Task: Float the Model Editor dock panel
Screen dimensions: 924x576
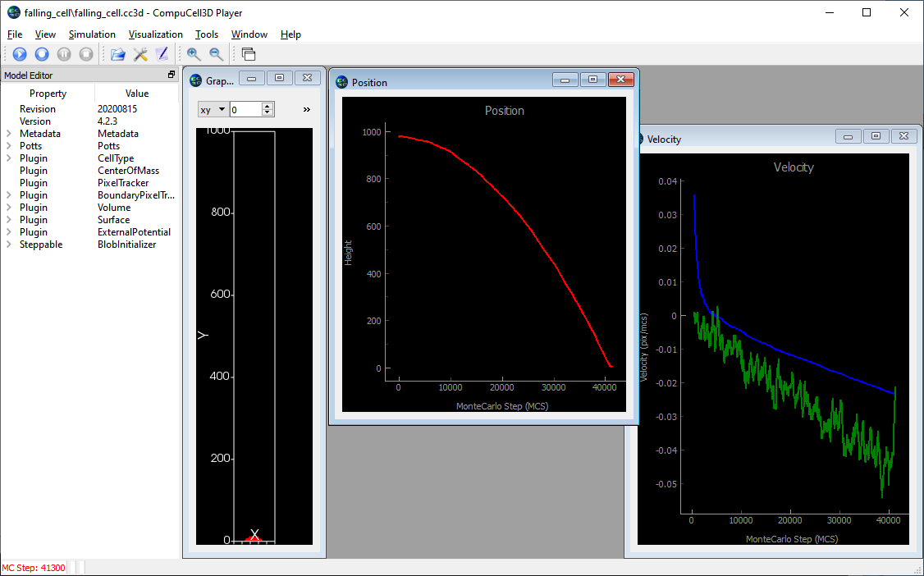Action: 172,75
